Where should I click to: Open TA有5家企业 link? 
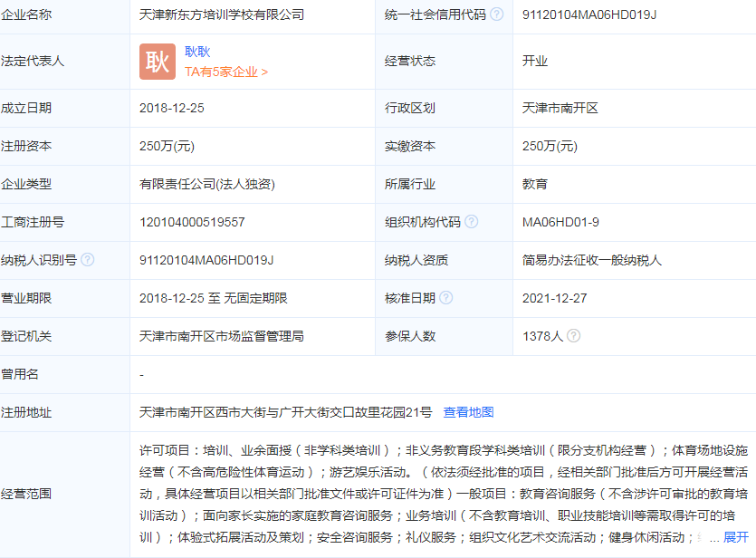226,72
